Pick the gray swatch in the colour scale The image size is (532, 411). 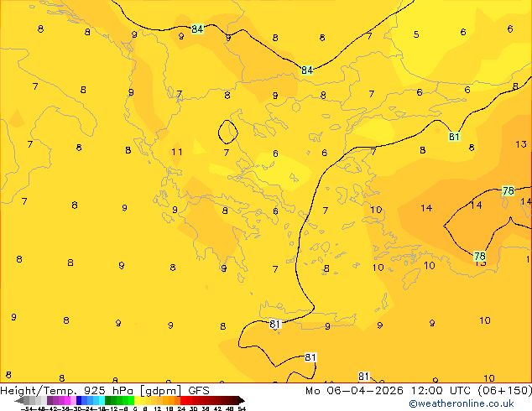(x=27, y=400)
